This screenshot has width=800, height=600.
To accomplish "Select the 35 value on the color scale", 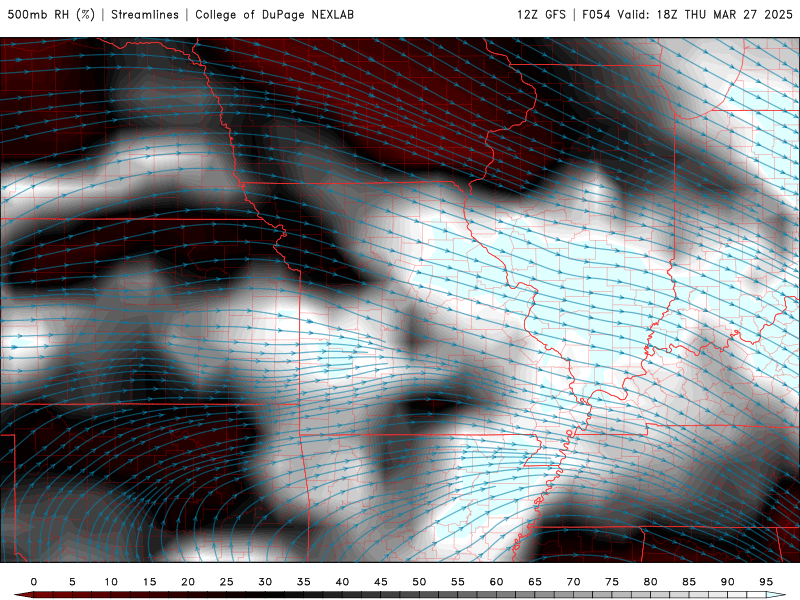I will click(304, 582).
